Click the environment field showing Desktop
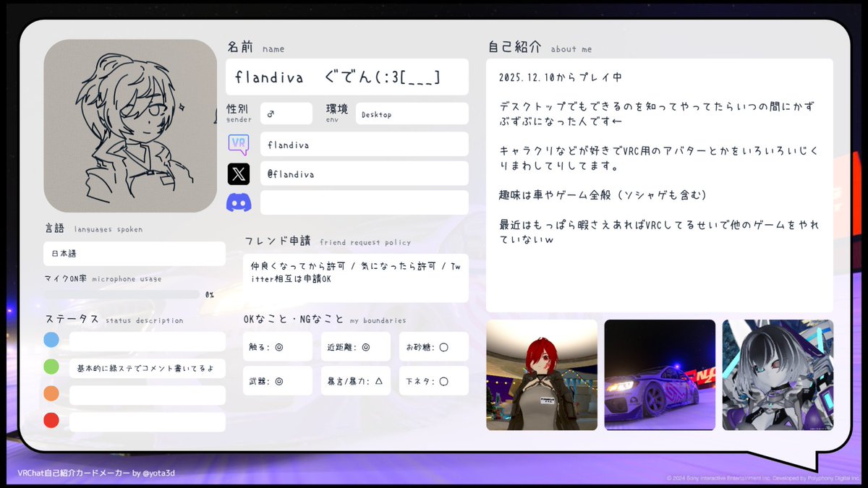The image size is (868, 488). 412,114
